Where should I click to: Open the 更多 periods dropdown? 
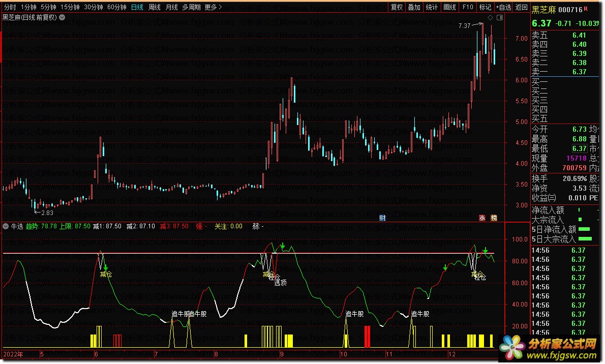[214, 7]
